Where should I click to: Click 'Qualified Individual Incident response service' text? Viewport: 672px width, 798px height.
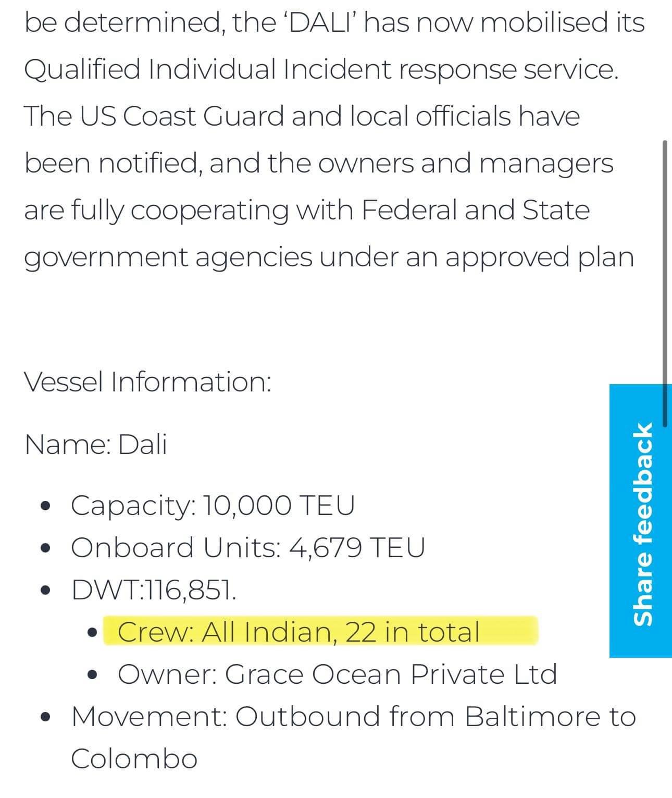point(321,69)
